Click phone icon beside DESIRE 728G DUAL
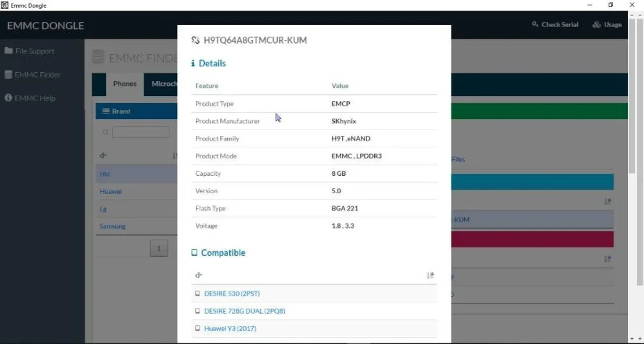 tap(198, 311)
